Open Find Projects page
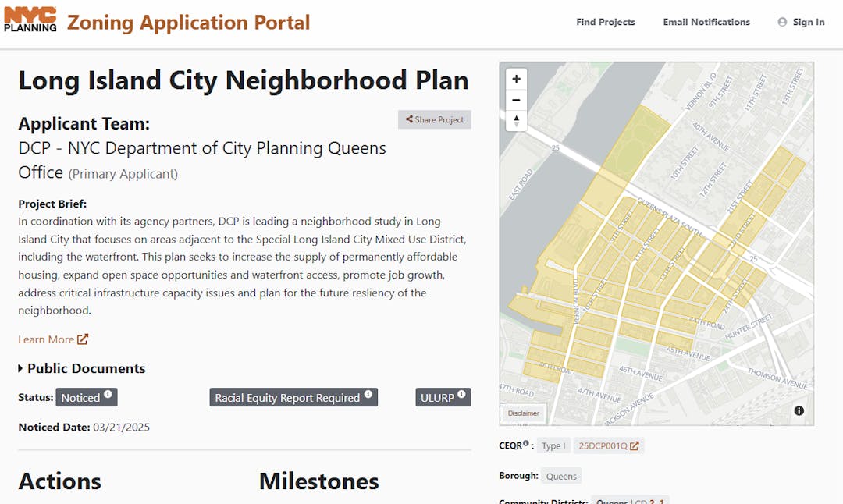 pos(605,22)
